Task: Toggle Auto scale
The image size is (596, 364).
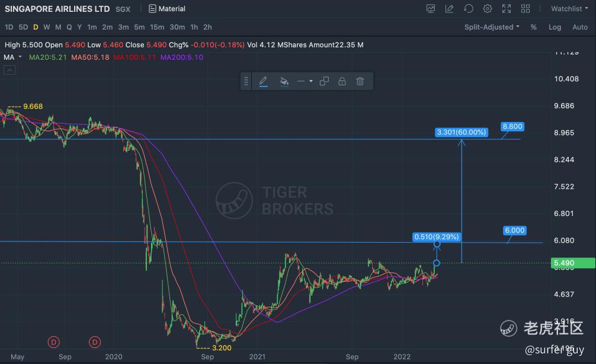Action: [580, 27]
